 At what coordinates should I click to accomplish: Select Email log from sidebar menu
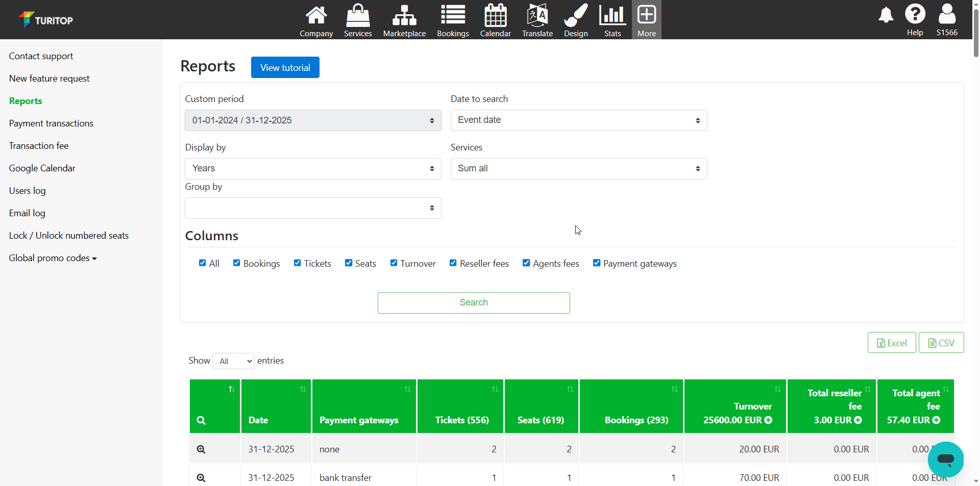coord(27,213)
